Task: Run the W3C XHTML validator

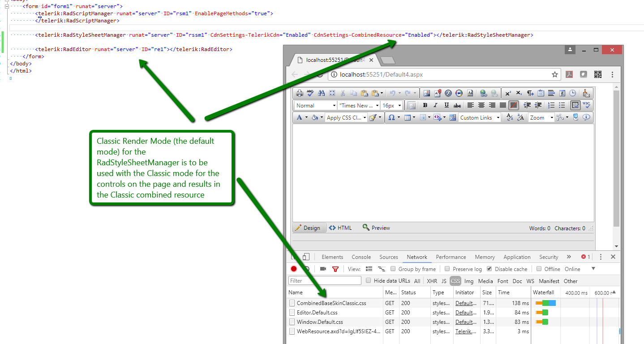Action: click(x=587, y=105)
